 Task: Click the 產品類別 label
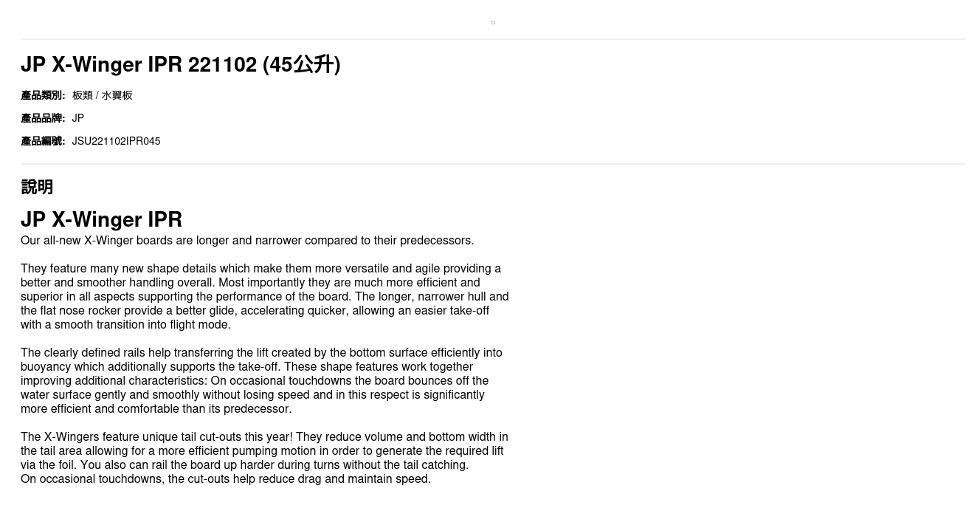coord(43,95)
